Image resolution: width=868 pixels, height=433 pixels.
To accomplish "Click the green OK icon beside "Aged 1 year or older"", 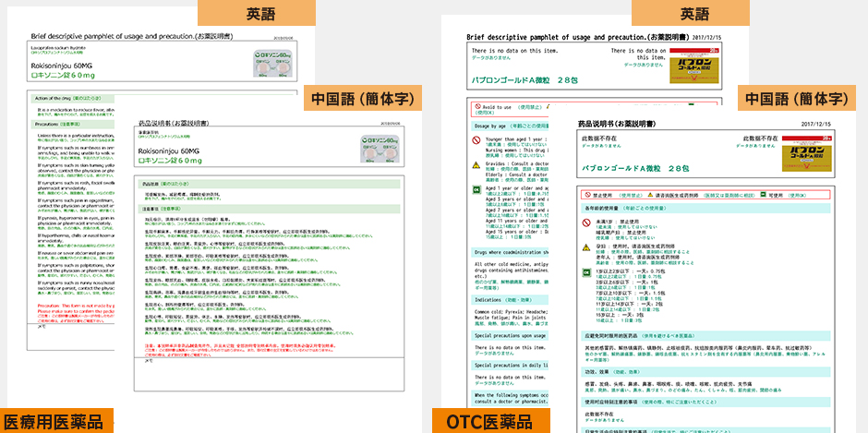I will 476,190.
